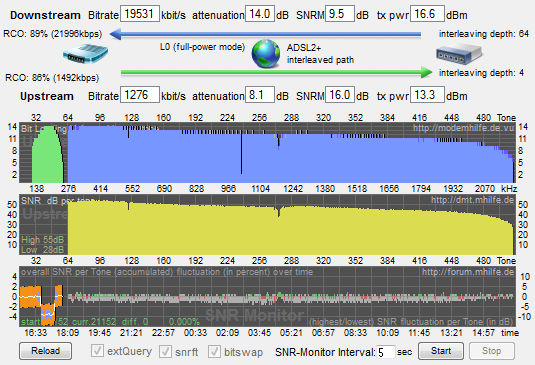Click the grey DSLAM switch icon
Viewport: 535px width, 365px height.
coord(459,55)
